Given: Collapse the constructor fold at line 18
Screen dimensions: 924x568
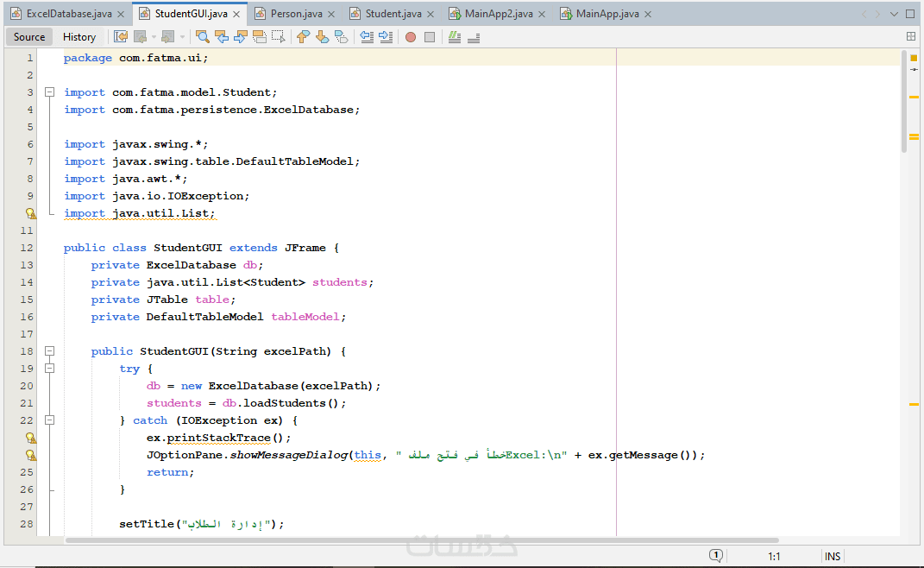Looking at the screenshot, I should click(49, 351).
